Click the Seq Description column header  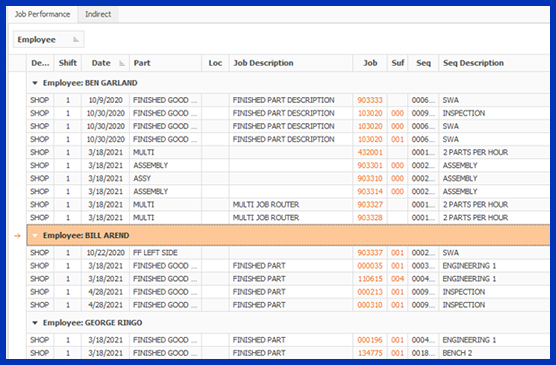point(494,63)
